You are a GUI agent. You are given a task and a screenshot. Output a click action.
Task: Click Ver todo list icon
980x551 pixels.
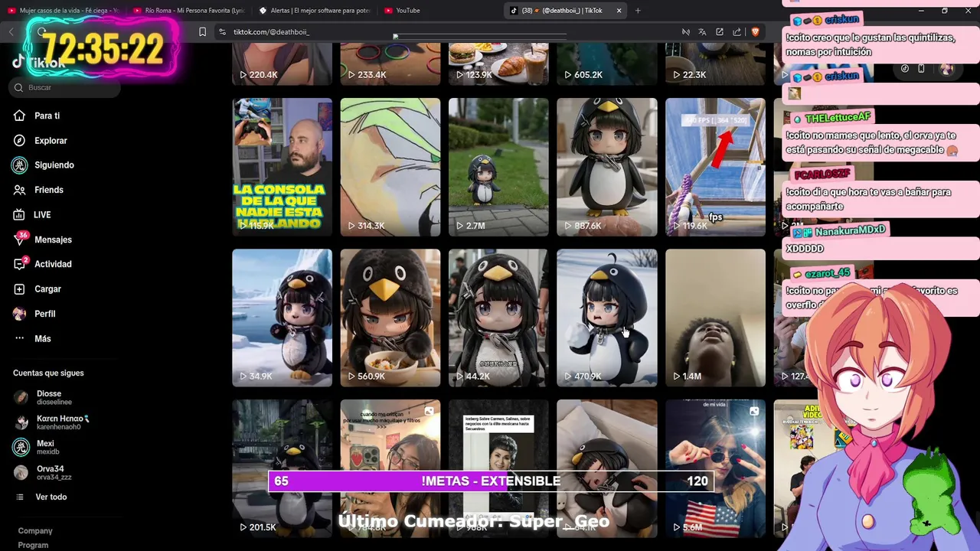click(x=20, y=497)
